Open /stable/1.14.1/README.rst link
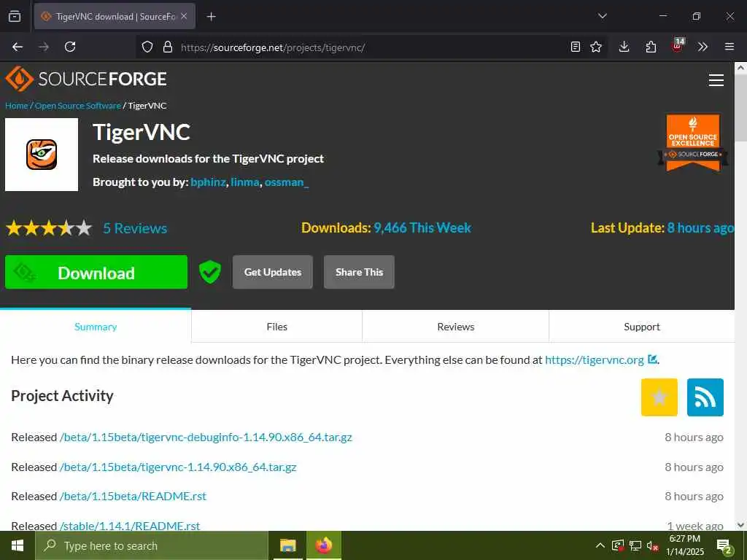This screenshot has height=560, width=747. pos(130,526)
